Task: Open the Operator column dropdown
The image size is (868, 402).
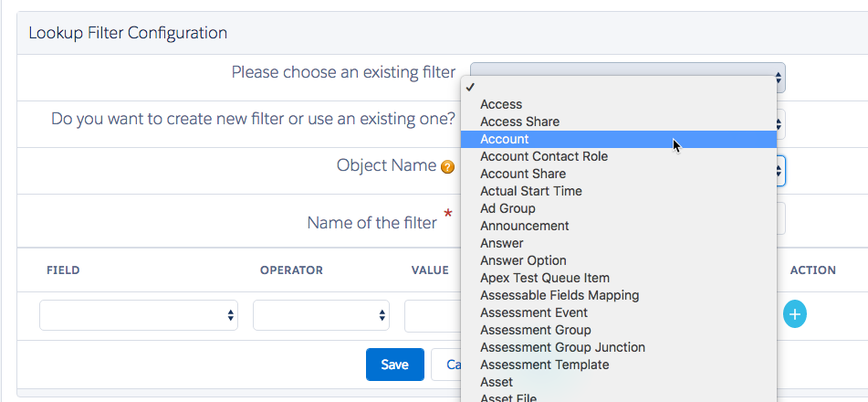Action: coord(321,315)
